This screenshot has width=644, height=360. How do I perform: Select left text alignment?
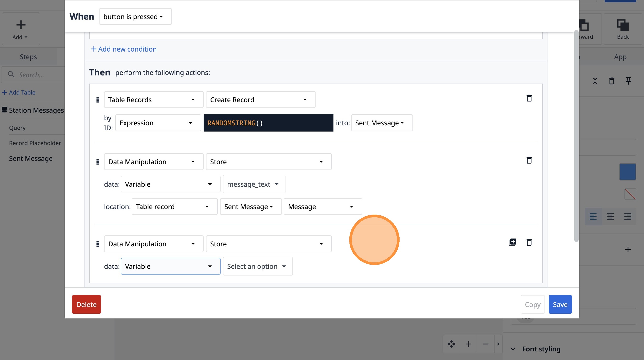click(593, 217)
